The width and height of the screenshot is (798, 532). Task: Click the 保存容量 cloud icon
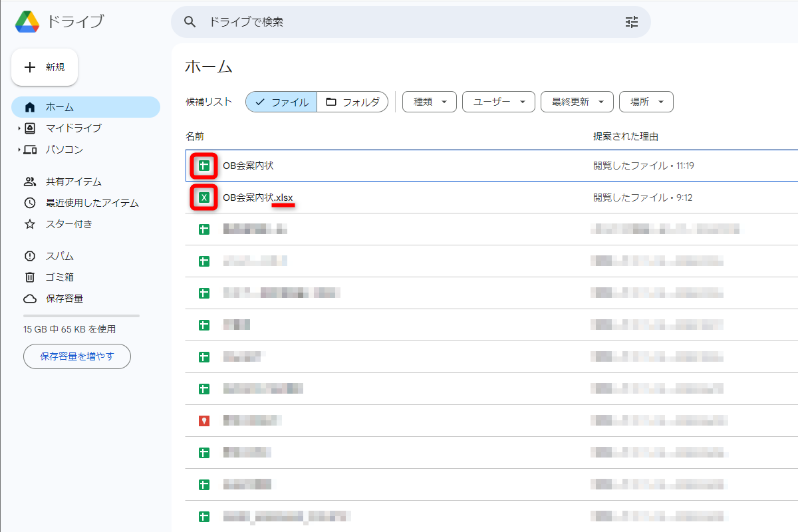point(29,299)
